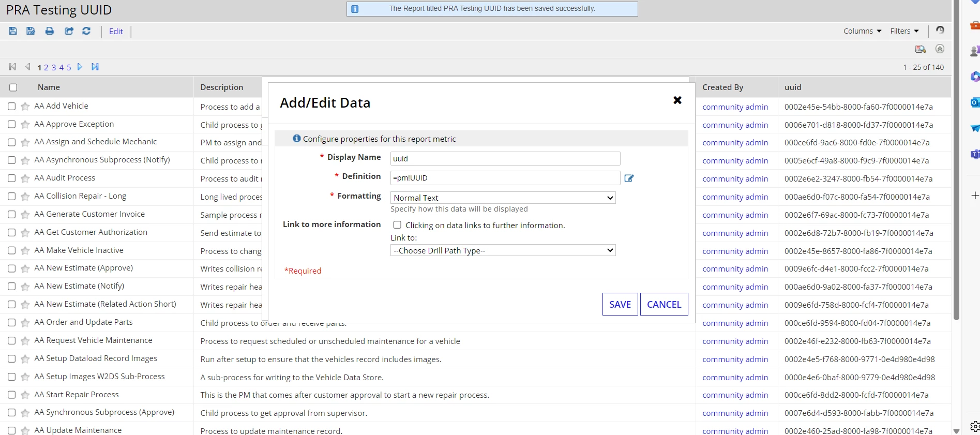Click the page vertical scrollbar
The height and width of the screenshot is (435, 980).
point(956,160)
